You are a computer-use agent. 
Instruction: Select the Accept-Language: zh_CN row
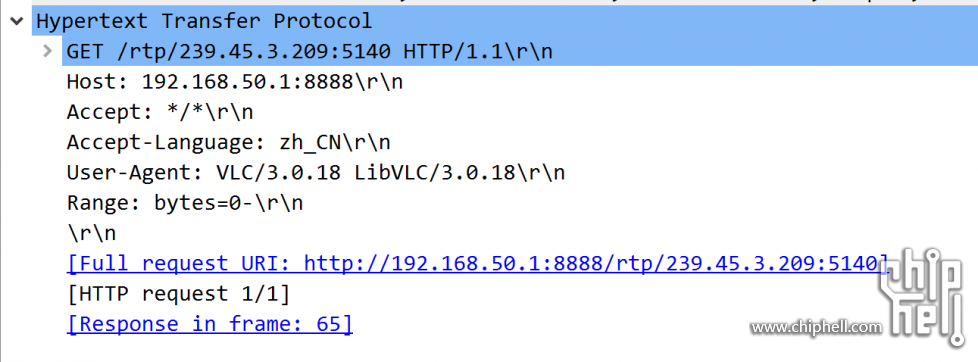point(228,143)
